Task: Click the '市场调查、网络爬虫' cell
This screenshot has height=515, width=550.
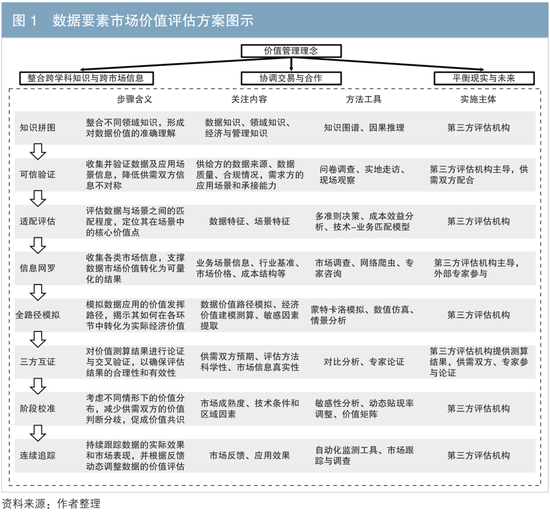Action: tap(364, 268)
